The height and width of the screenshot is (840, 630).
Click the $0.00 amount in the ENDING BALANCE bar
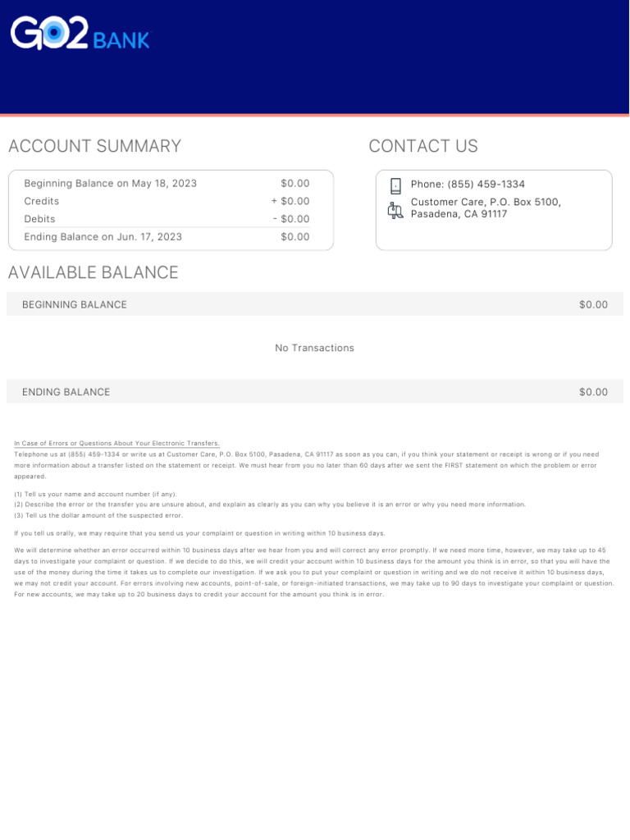click(593, 393)
